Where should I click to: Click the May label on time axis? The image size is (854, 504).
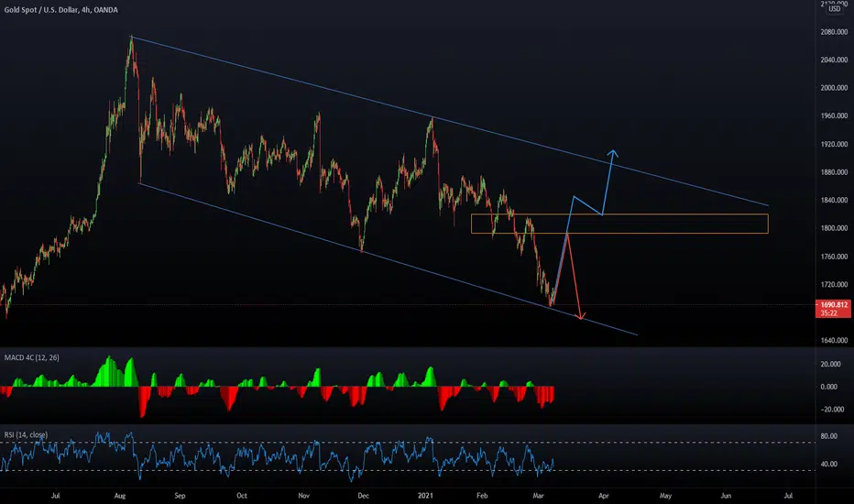coord(665,496)
